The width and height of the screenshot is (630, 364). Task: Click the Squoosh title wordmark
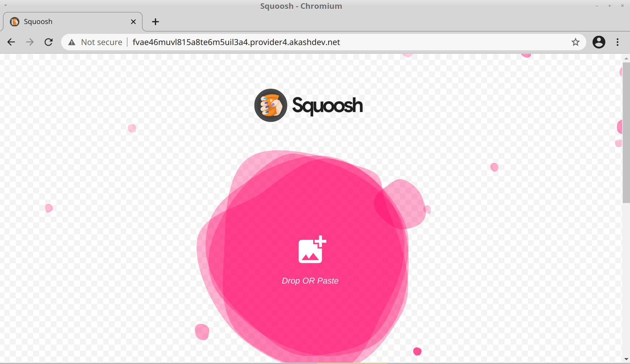327,106
